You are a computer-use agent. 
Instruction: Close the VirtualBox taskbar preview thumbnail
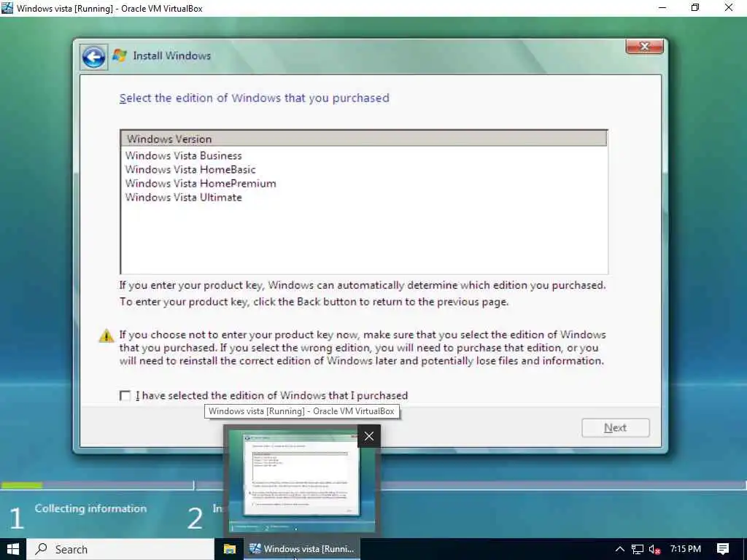pos(368,436)
